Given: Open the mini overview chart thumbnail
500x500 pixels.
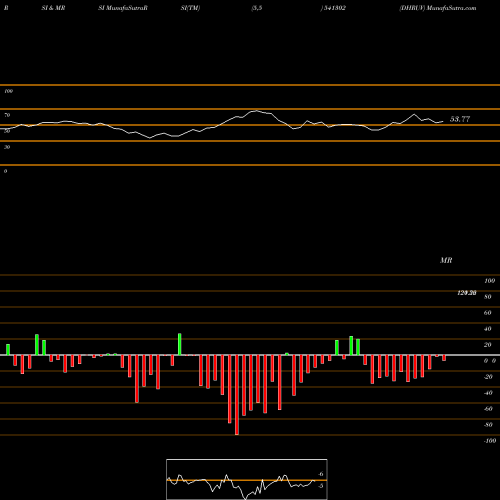Looking at the screenshot, I should pos(247,479).
